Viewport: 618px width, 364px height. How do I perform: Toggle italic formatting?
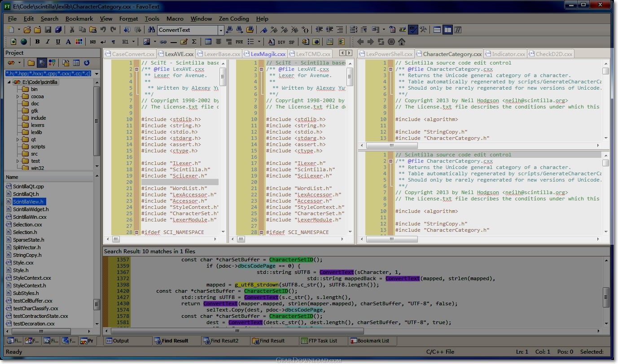click(x=48, y=42)
